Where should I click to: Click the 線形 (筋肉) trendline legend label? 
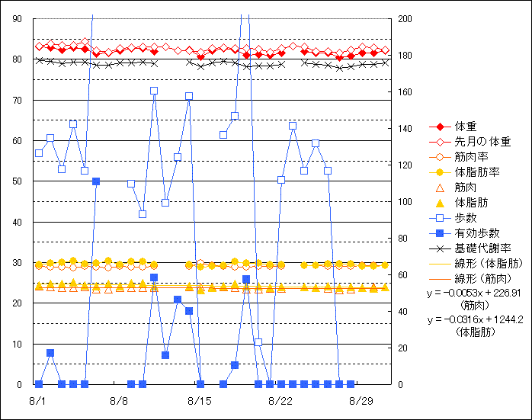[x=483, y=278]
